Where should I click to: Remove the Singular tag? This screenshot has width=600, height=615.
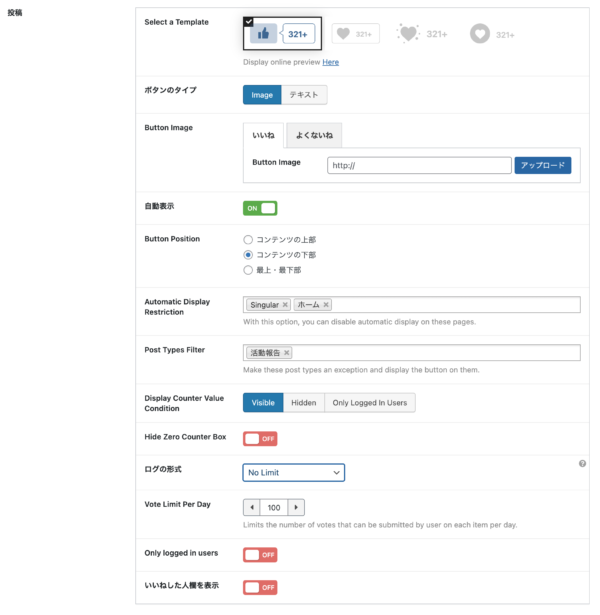(x=285, y=305)
